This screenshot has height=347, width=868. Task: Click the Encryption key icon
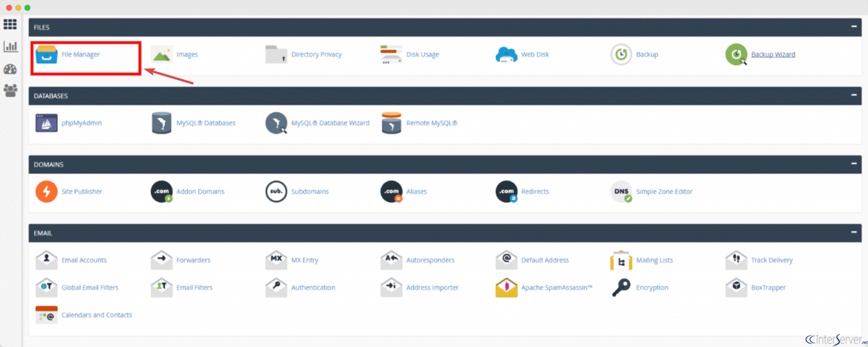click(621, 287)
